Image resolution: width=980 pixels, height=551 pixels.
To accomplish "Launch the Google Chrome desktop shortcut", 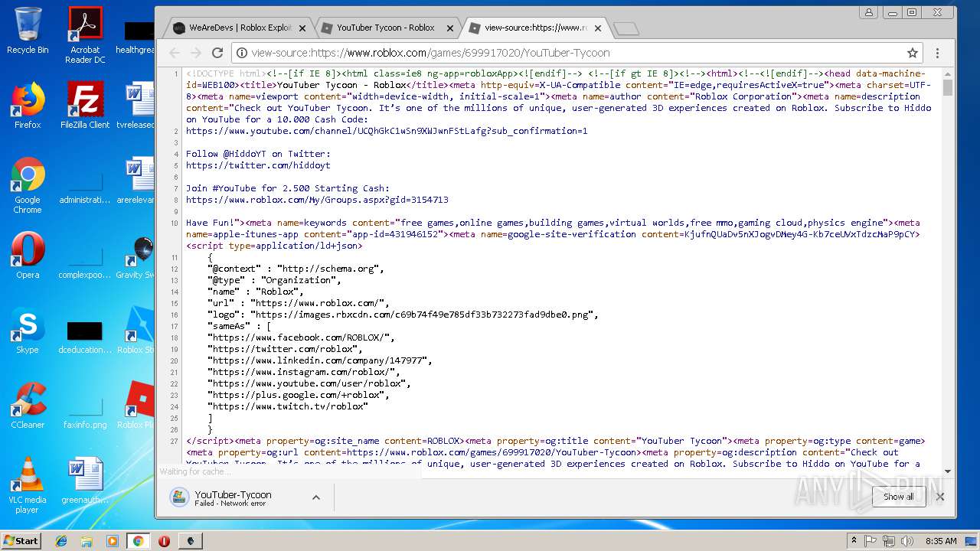I will (28, 185).
